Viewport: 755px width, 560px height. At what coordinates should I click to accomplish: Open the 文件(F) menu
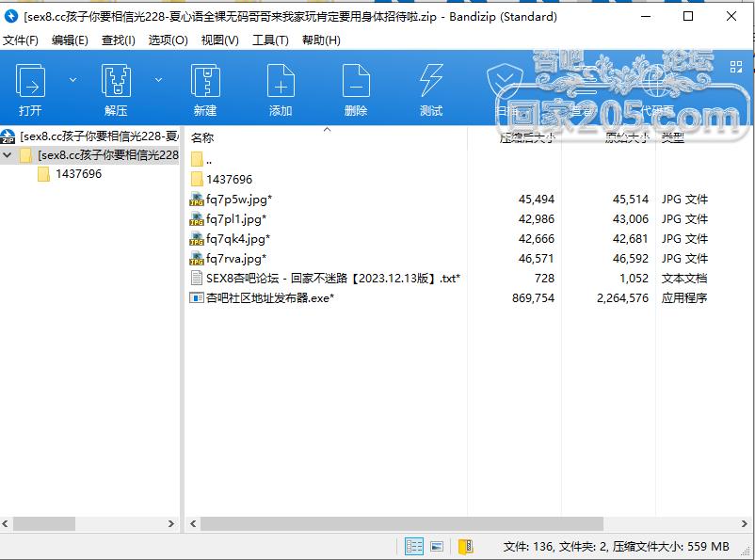pos(21,40)
